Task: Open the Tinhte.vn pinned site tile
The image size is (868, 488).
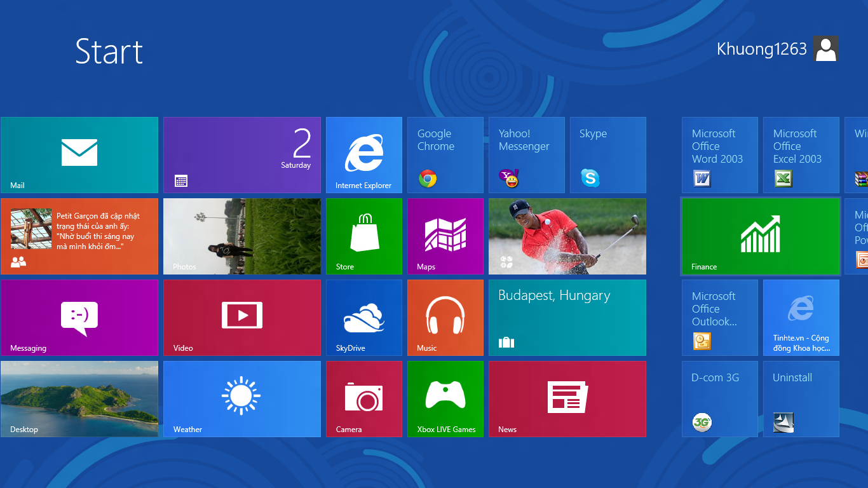Action: coord(801,318)
